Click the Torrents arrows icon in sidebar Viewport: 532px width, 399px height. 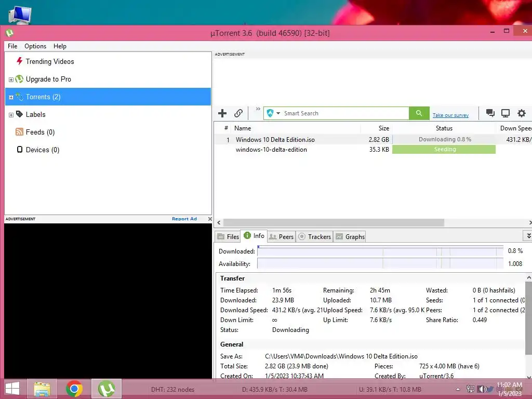(x=19, y=97)
